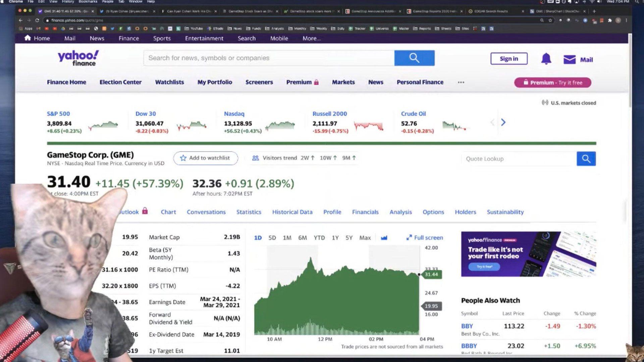Open the More... dropdown in Yahoo top bar
The width and height of the screenshot is (644, 362).
click(x=311, y=38)
